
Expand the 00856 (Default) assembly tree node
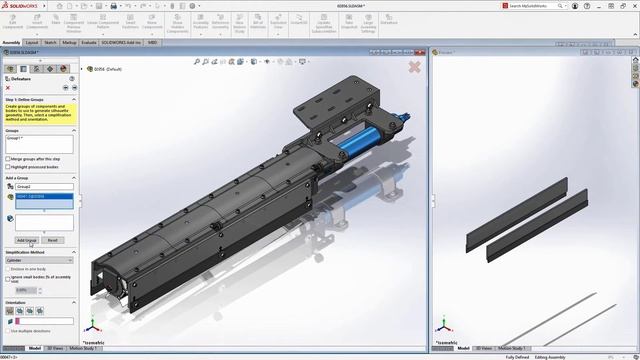coord(82,69)
